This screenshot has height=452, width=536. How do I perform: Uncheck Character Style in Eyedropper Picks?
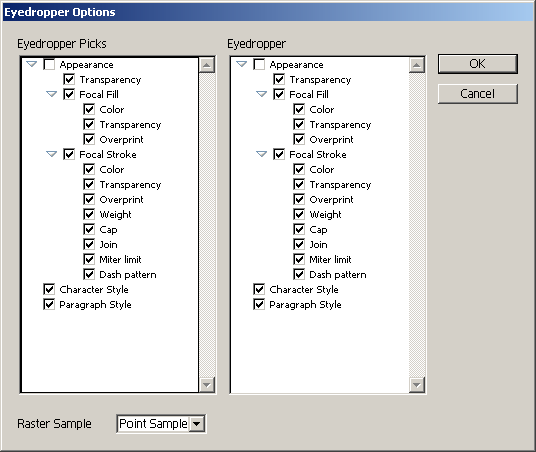point(49,289)
